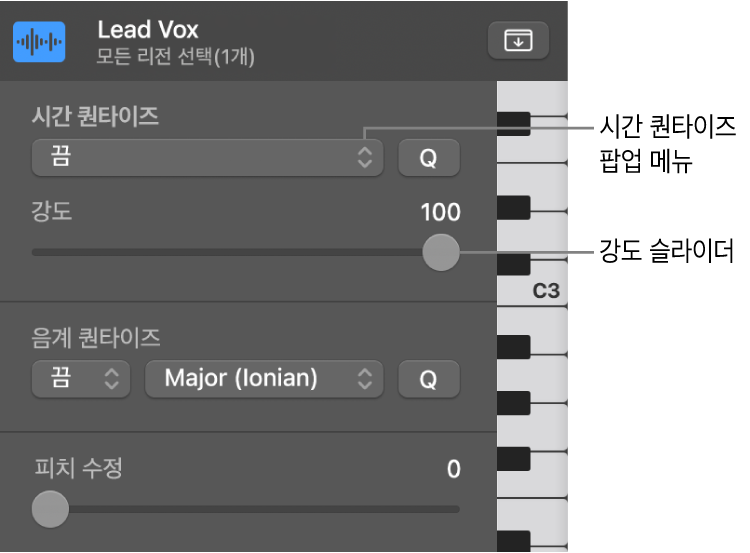Click the 강도 slider knob
This screenshot has width=750, height=553.
click(439, 252)
